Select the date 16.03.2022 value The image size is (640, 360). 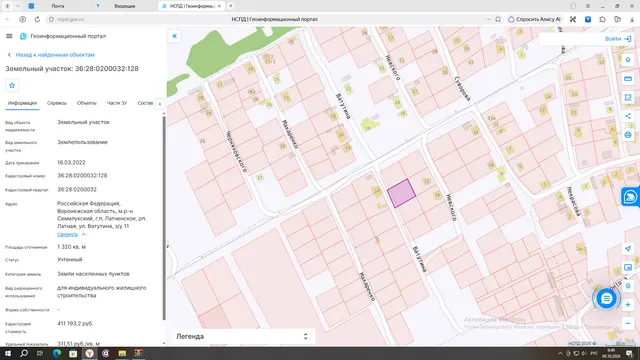coord(71,162)
